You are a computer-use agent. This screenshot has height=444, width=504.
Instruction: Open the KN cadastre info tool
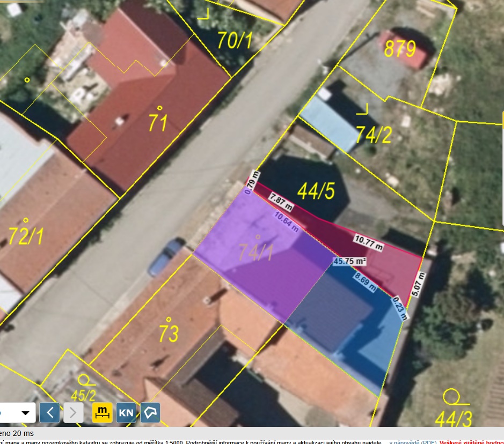[x=126, y=413]
